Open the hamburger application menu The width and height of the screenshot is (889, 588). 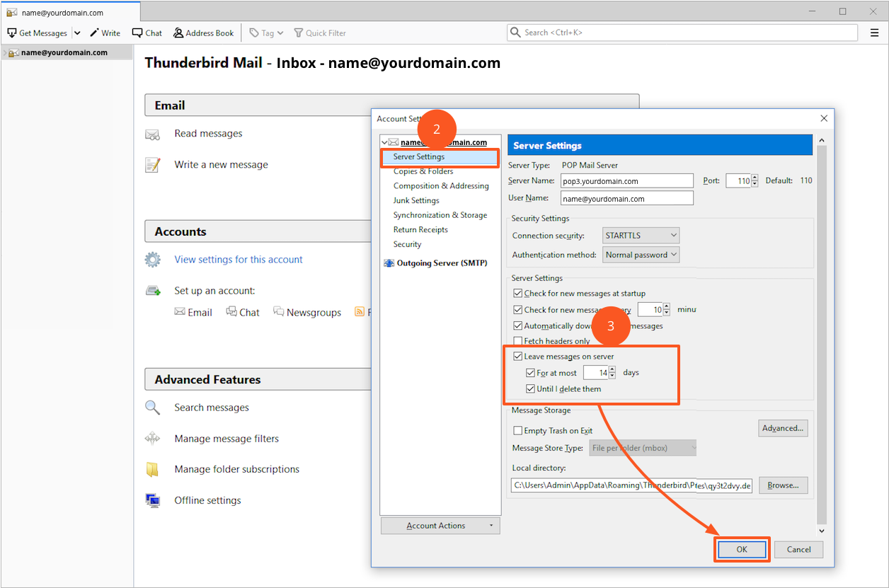pyautogui.click(x=874, y=33)
